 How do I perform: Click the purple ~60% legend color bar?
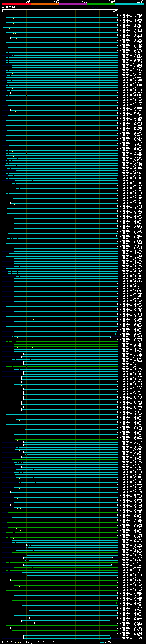tap(73, 4)
